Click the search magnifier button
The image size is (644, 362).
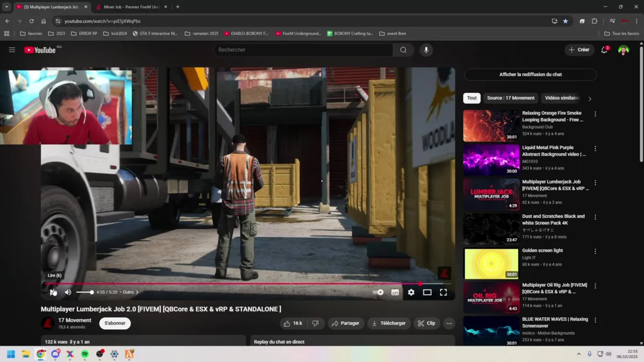pyautogui.click(x=403, y=50)
